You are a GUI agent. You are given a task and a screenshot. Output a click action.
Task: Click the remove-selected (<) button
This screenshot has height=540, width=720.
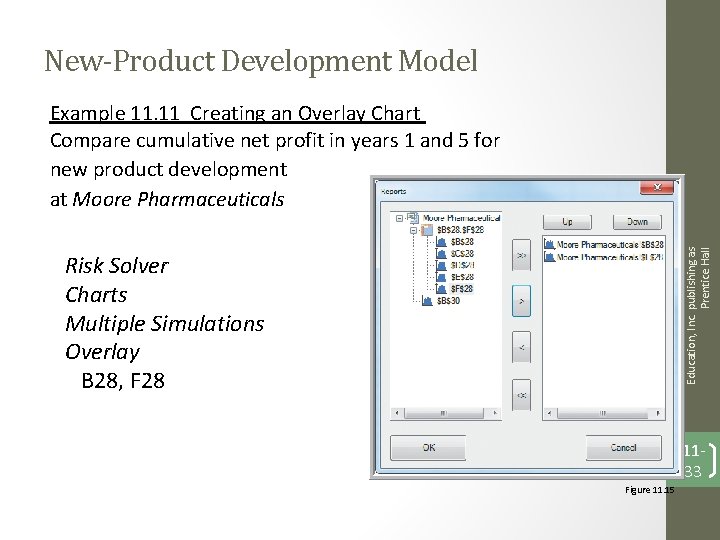click(x=521, y=348)
